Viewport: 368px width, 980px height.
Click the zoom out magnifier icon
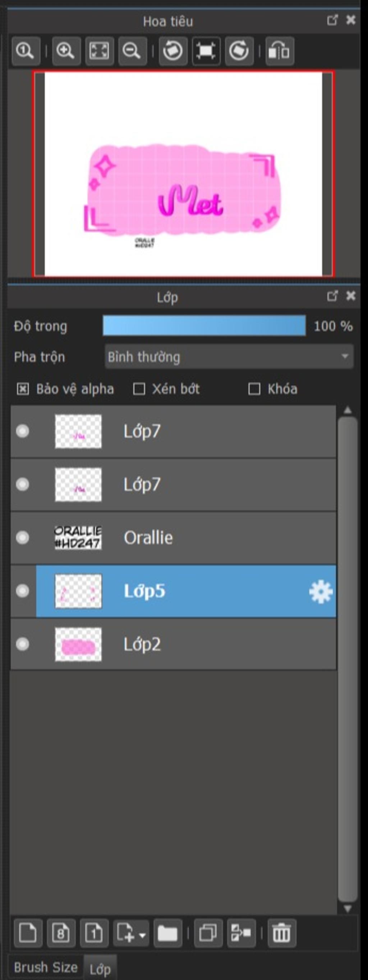pyautogui.click(x=133, y=51)
